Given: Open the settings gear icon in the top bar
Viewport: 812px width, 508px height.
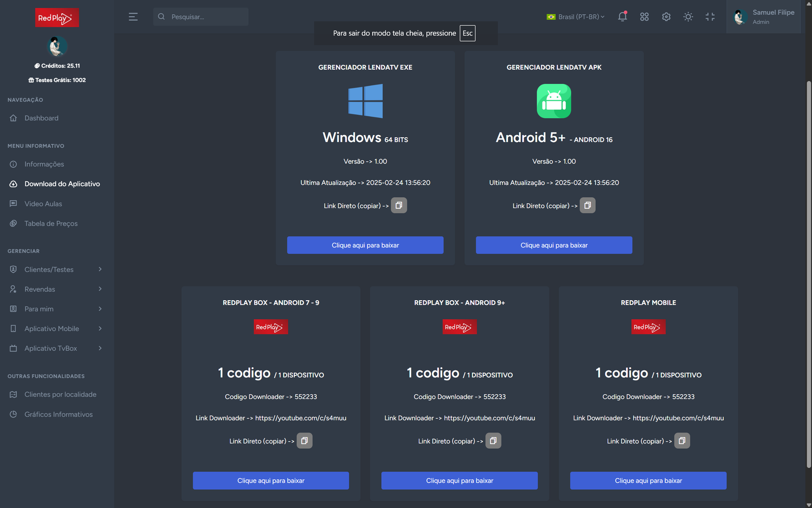Looking at the screenshot, I should 666,17.
